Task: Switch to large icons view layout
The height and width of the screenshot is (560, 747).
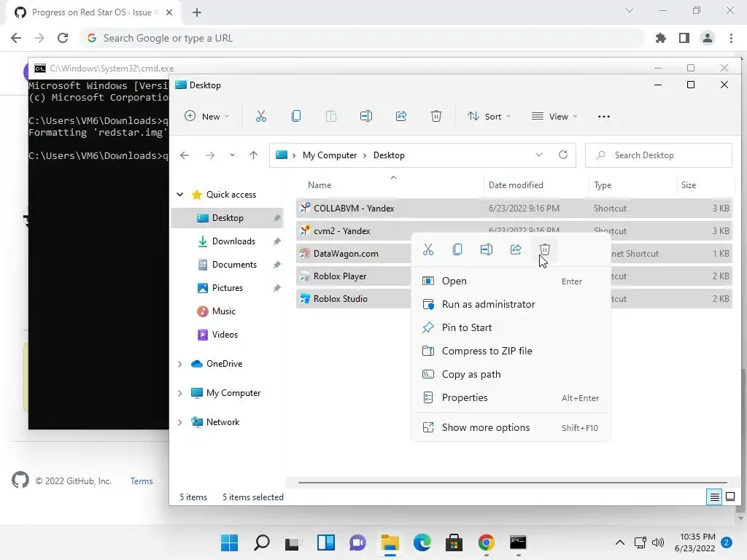Action: click(x=729, y=497)
